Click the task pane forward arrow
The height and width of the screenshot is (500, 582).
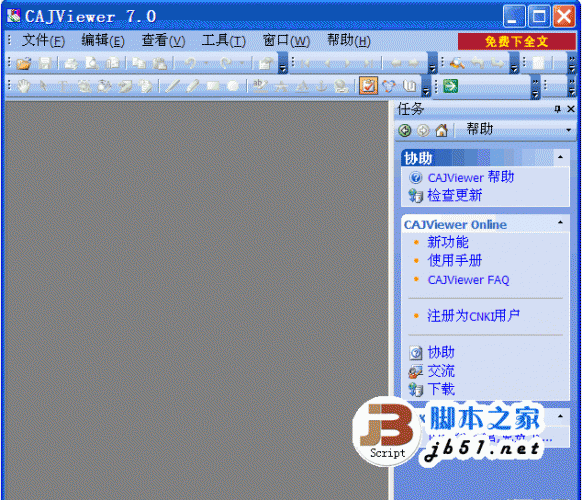(423, 130)
